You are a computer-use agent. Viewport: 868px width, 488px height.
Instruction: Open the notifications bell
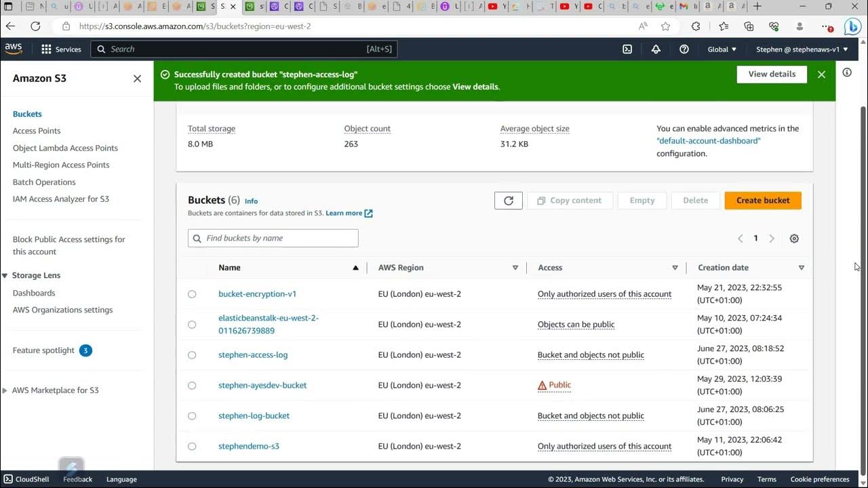656,49
